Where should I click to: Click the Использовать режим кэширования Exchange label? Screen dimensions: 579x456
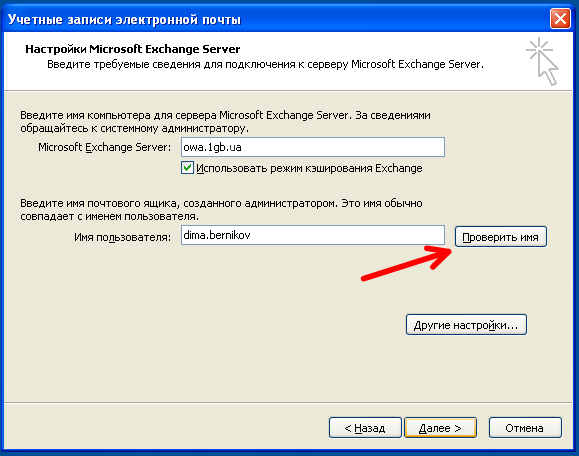[309, 168]
